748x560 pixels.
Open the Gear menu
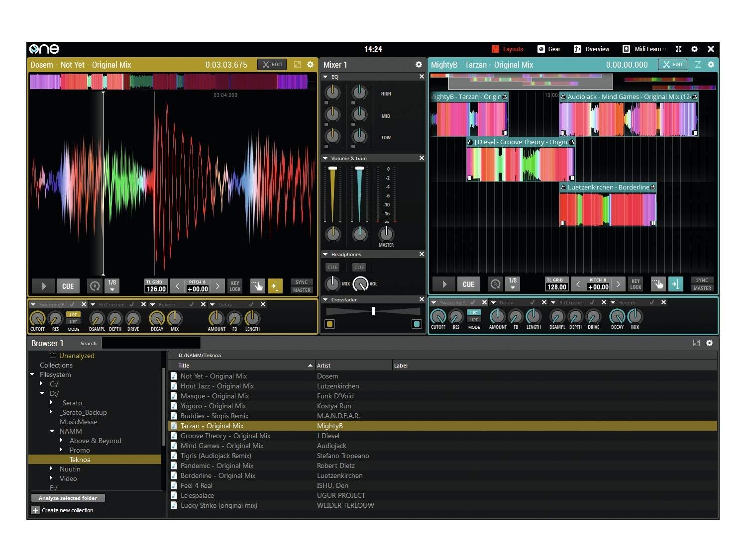click(x=549, y=49)
